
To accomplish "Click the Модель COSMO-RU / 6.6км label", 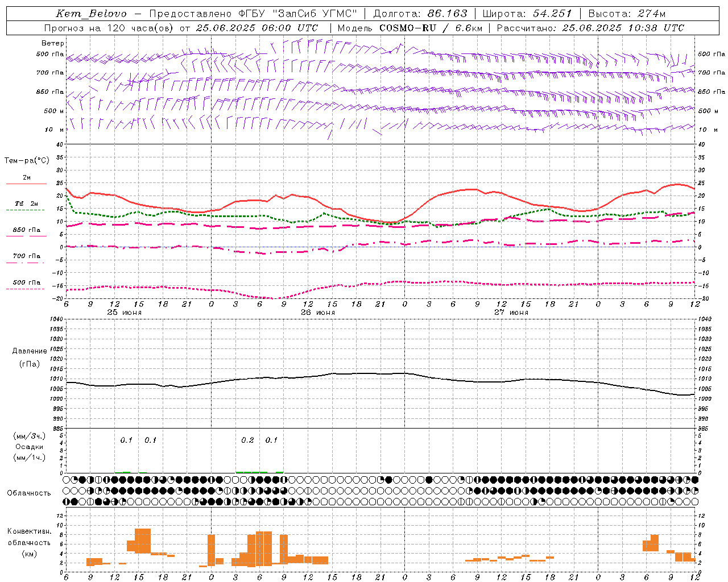I will [409, 28].
